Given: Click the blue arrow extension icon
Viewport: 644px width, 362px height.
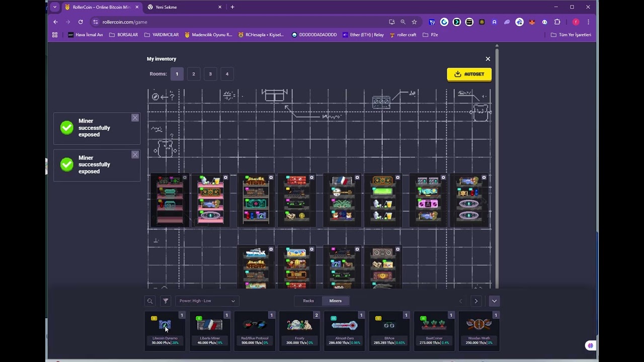Looking at the screenshot, I should (x=432, y=22).
